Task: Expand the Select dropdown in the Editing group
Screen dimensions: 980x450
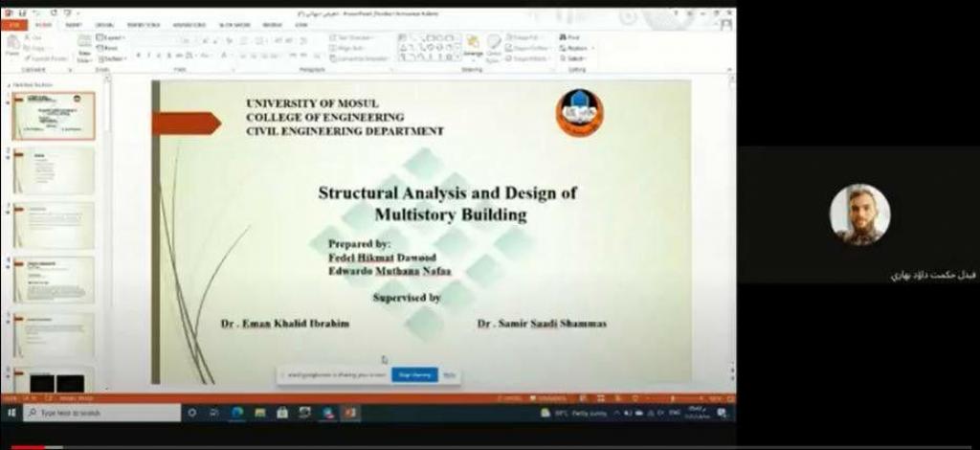Action: (575, 58)
